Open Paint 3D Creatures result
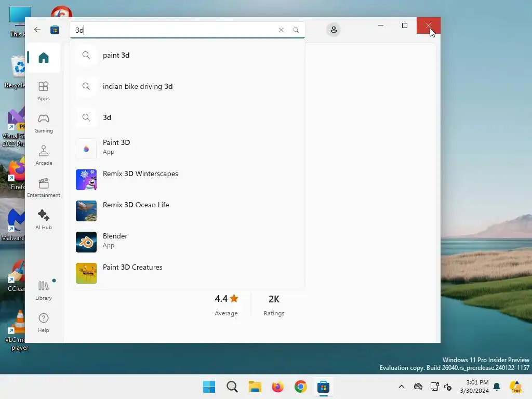 [x=187, y=273]
